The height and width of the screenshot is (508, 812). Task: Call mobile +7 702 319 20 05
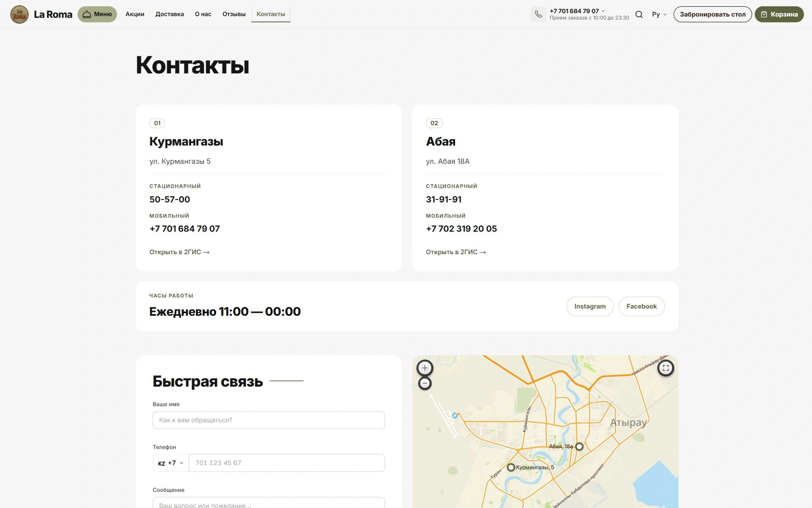point(461,229)
